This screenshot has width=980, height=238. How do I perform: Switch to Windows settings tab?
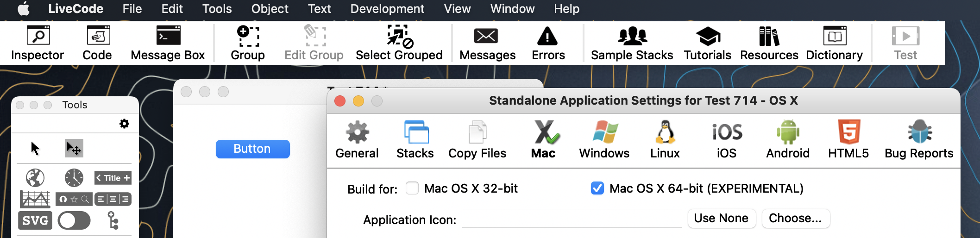click(x=604, y=140)
